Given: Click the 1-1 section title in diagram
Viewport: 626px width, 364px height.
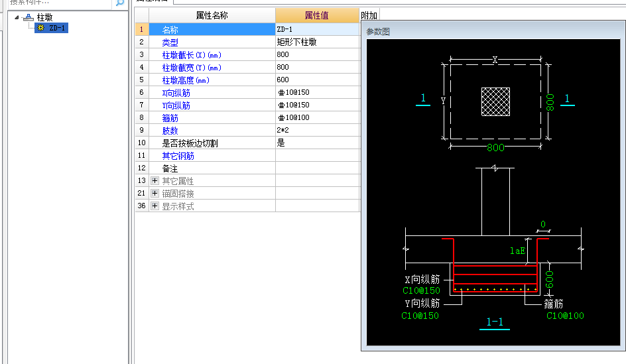Looking at the screenshot, I should 495,322.
